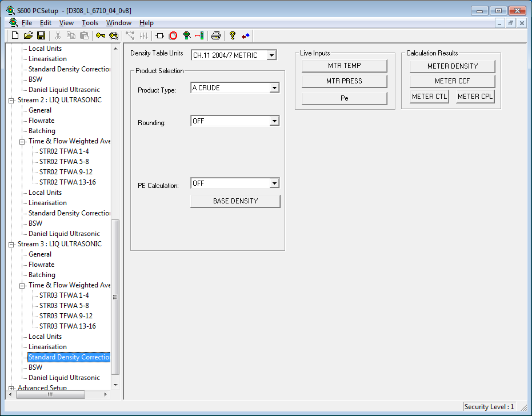Open the Rounding dropdown

(274, 121)
